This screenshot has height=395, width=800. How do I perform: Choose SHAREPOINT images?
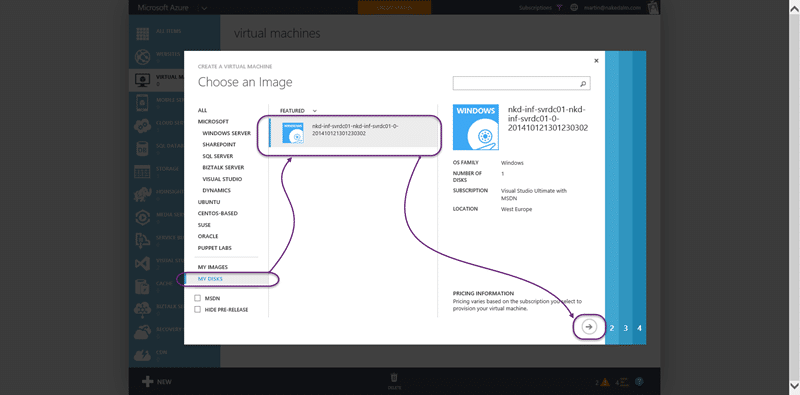pos(219,144)
